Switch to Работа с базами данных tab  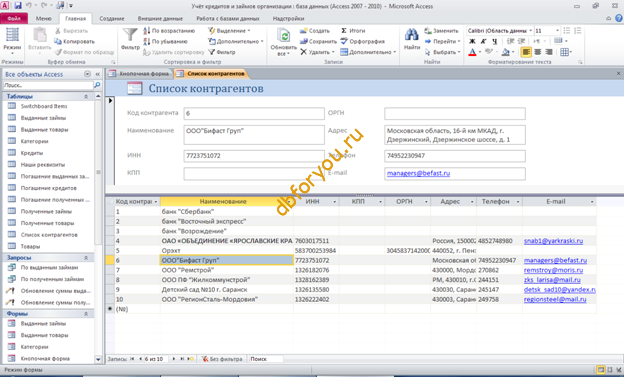tap(228, 18)
